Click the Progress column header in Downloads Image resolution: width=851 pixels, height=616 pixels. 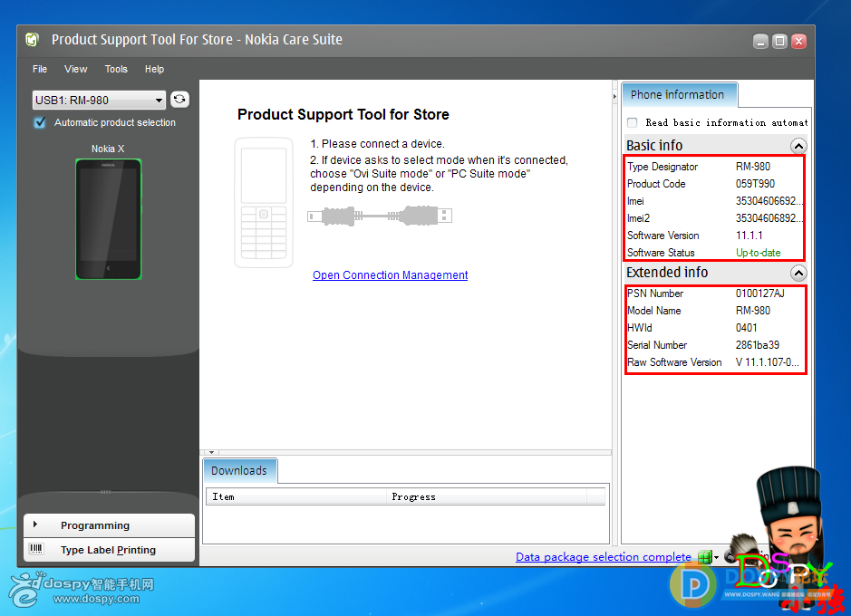coord(487,496)
